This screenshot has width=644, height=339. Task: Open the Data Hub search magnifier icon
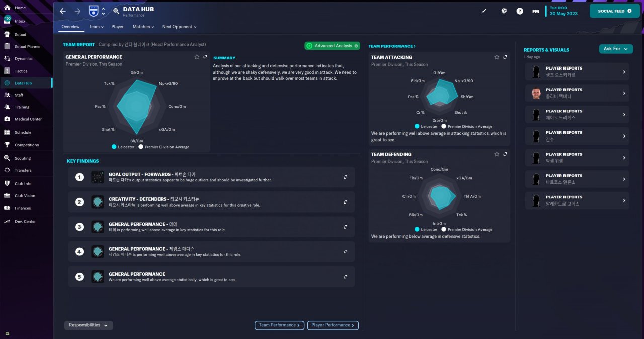[x=116, y=11]
